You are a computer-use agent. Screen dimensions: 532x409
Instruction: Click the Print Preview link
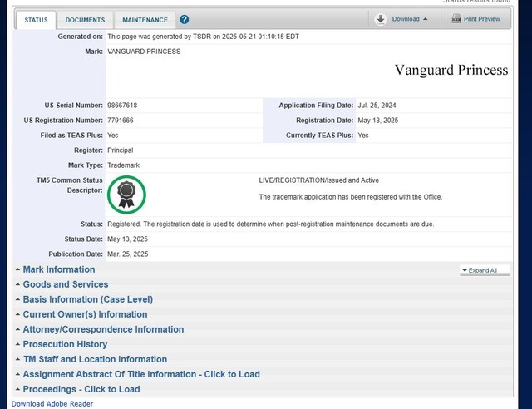pos(482,19)
